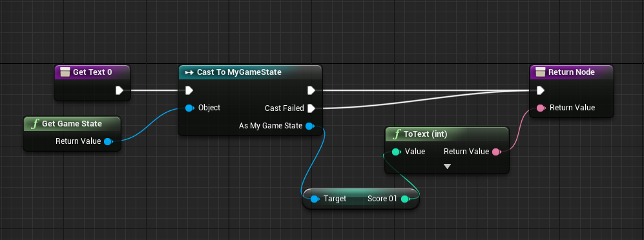Click the ToText (int) function icon

(x=397, y=134)
